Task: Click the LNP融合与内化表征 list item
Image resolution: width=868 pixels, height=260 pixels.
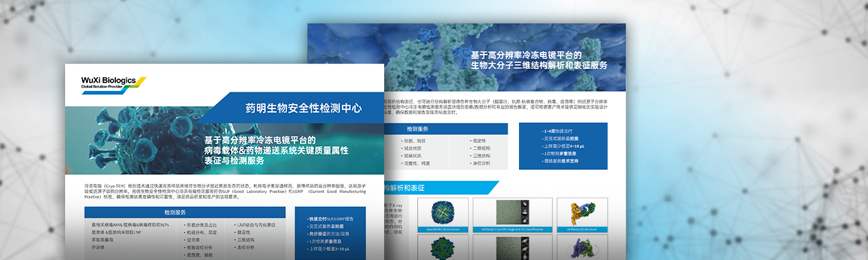Action: 256,225
